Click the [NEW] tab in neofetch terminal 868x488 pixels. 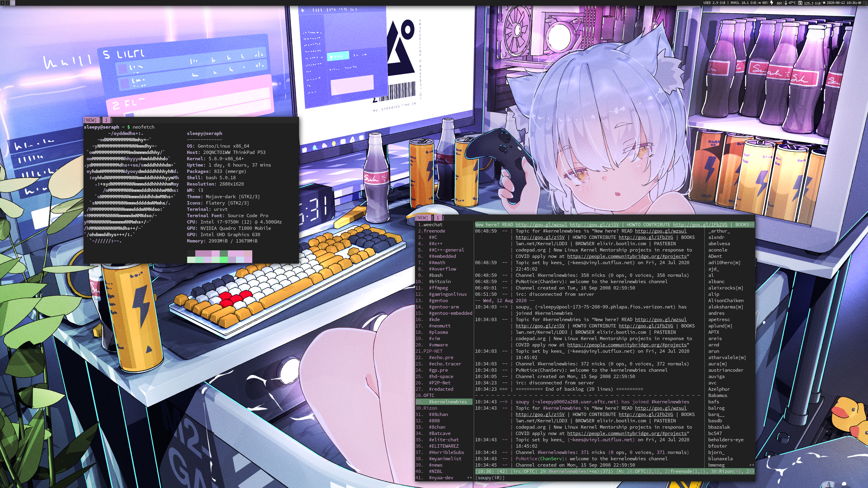(x=90, y=120)
